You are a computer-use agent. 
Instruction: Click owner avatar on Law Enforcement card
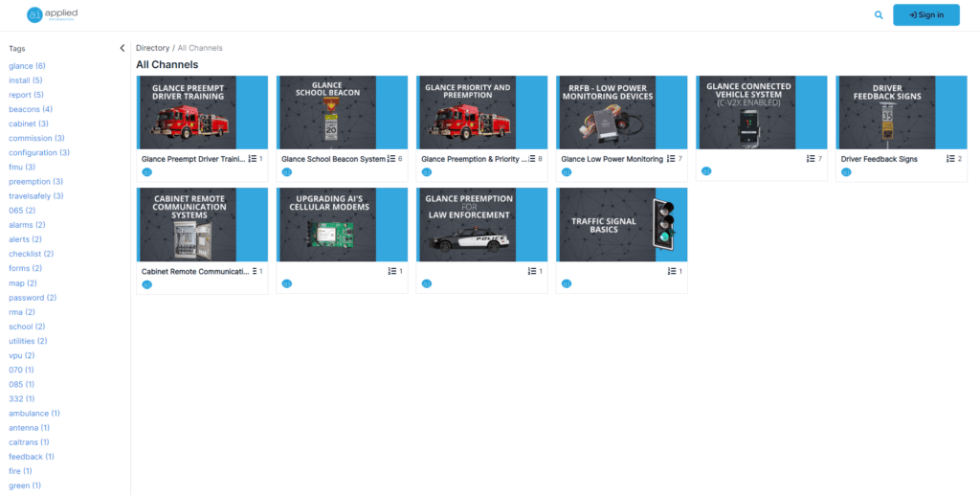click(427, 283)
